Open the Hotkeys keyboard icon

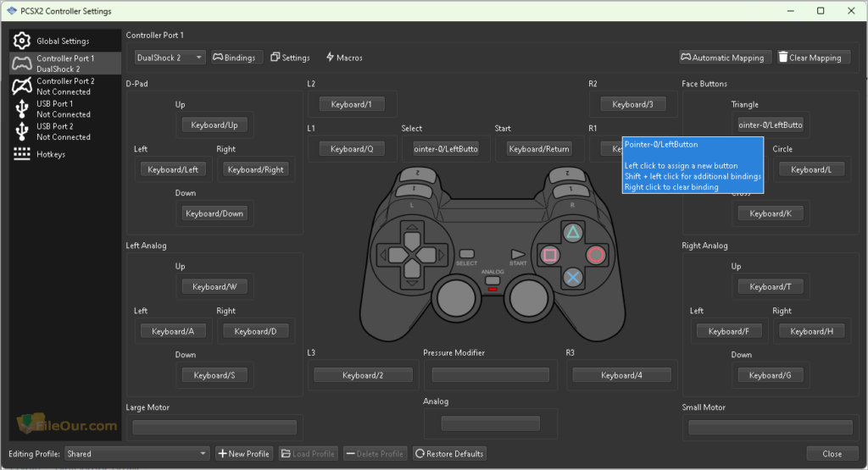point(21,154)
